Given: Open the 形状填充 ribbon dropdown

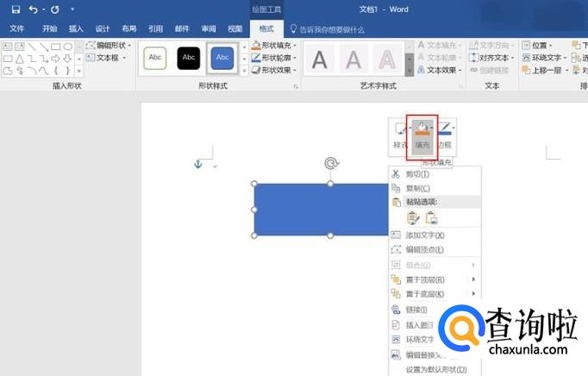Looking at the screenshot, I should point(274,46).
